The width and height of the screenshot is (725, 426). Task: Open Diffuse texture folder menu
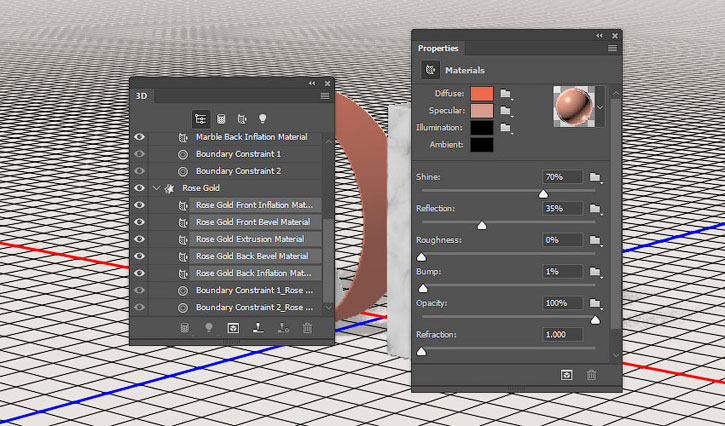point(506,94)
